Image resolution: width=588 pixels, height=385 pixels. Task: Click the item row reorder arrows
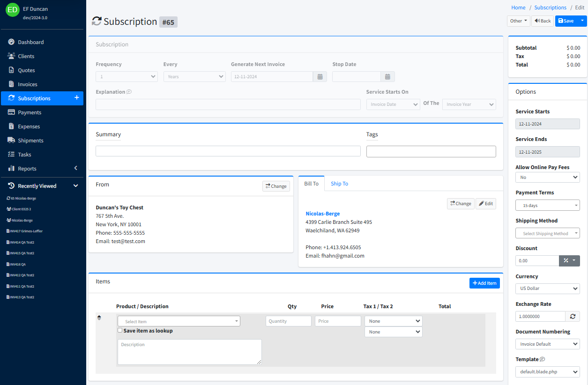99,318
